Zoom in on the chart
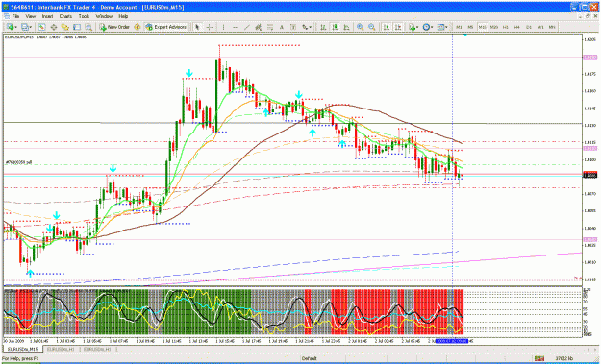 point(360,27)
